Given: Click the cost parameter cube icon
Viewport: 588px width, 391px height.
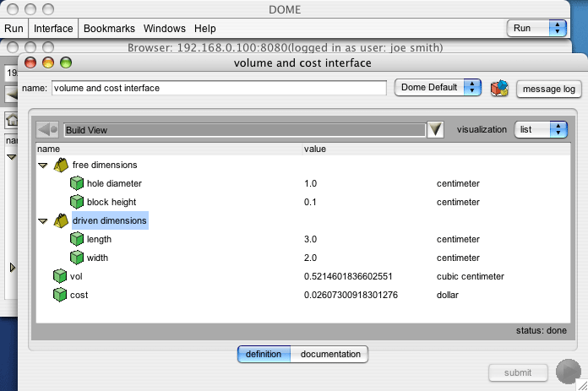Looking at the screenshot, I should tap(60, 295).
